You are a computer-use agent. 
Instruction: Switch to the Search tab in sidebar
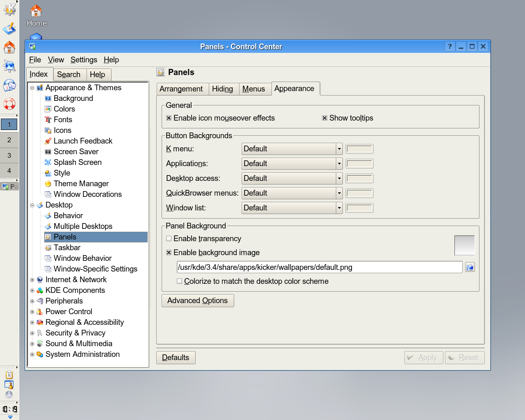click(x=69, y=75)
